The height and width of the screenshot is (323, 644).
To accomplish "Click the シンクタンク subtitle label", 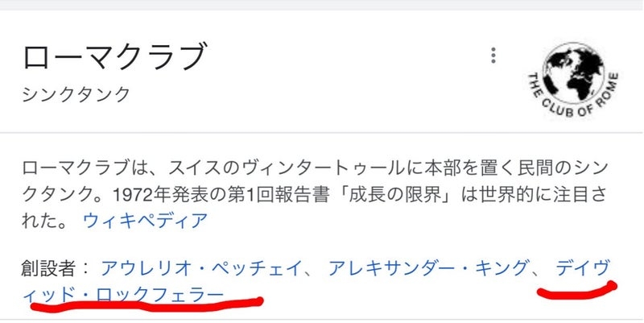I will 76,94.
